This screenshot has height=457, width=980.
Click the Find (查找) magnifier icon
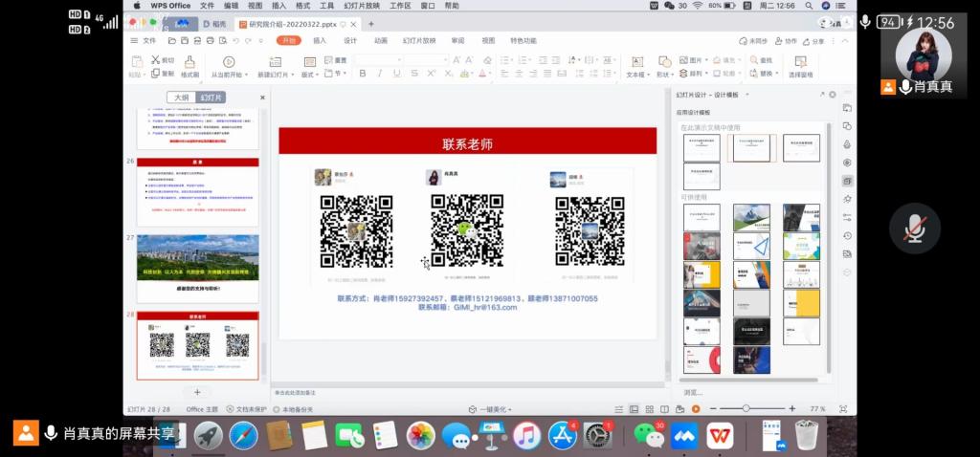[x=754, y=59]
